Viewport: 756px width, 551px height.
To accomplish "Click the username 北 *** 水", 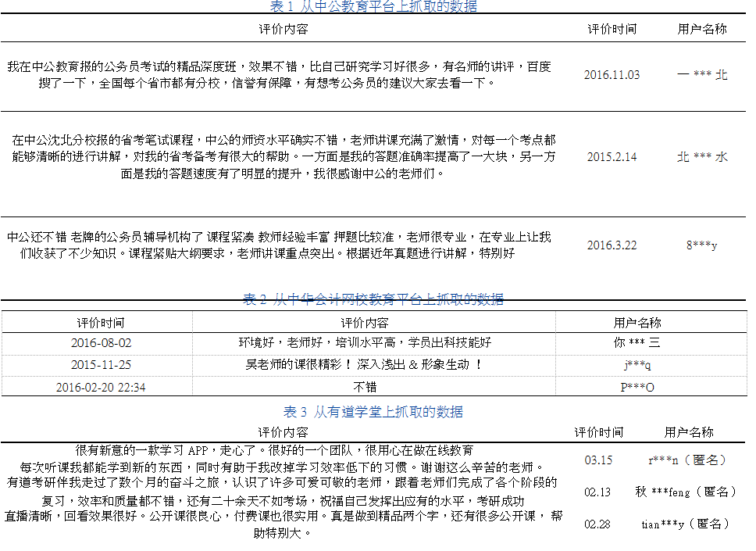I will pos(702,157).
